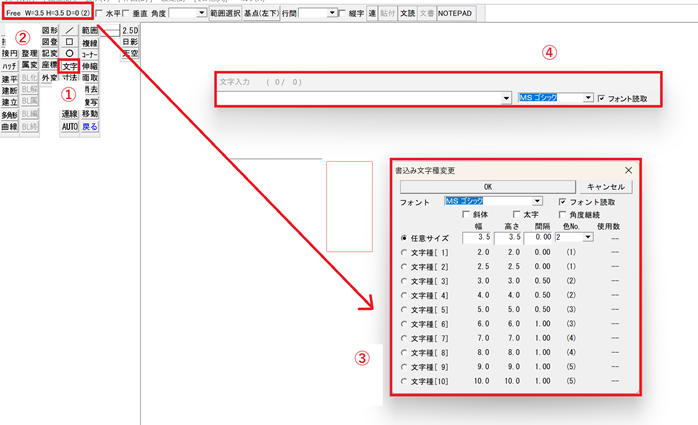
Task: Toggle the 太字 bold checkbox in dialog
Action: pos(516,214)
